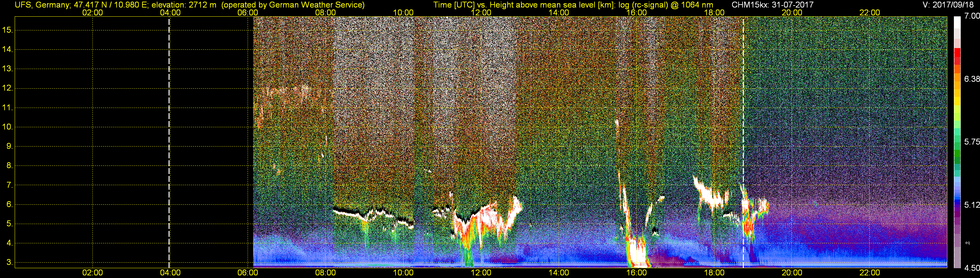The height and width of the screenshot is (278, 980).
Task: Click the 10 km height axis label
Action: pos(7,127)
